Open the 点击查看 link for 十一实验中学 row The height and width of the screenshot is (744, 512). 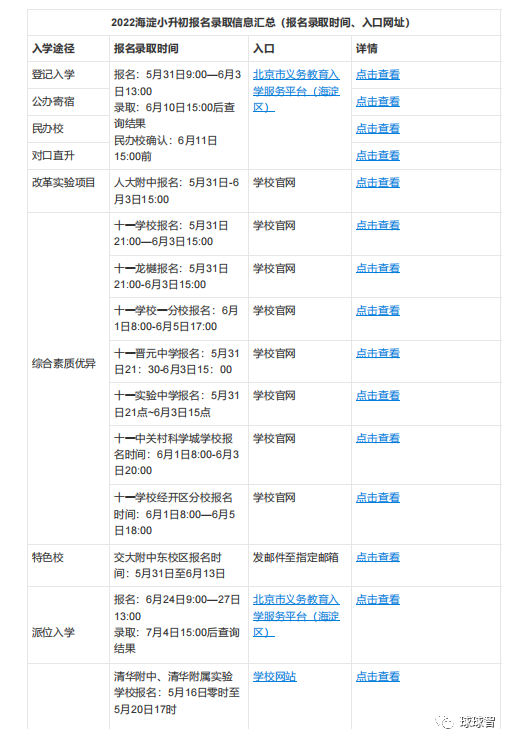coord(378,395)
